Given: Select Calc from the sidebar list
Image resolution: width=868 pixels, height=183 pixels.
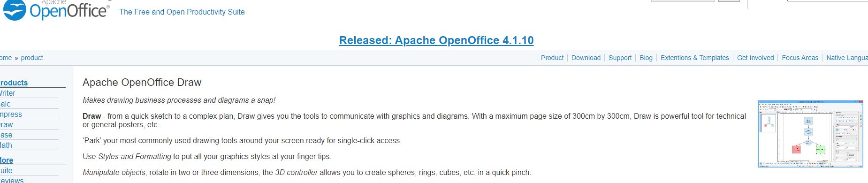Looking at the screenshot, I should pos(5,104).
